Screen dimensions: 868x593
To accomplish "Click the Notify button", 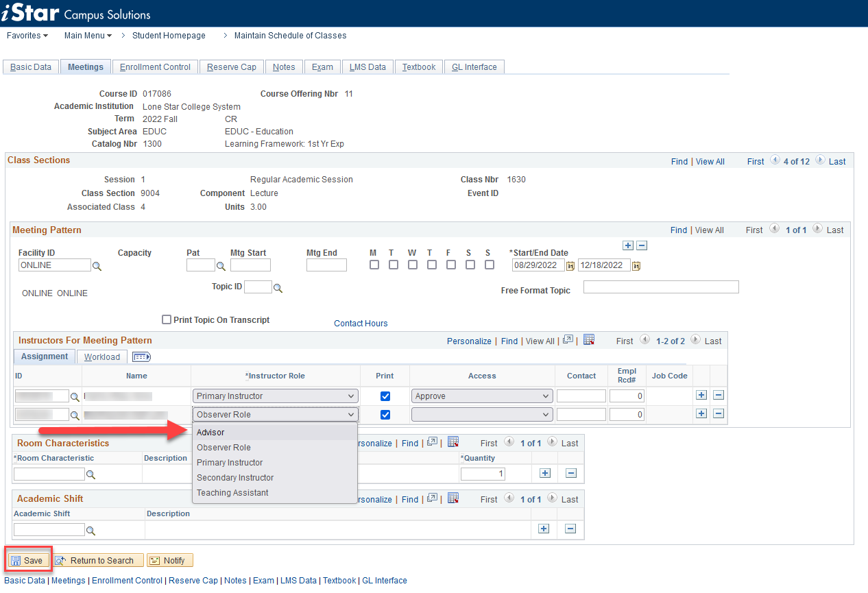I will (x=170, y=561).
